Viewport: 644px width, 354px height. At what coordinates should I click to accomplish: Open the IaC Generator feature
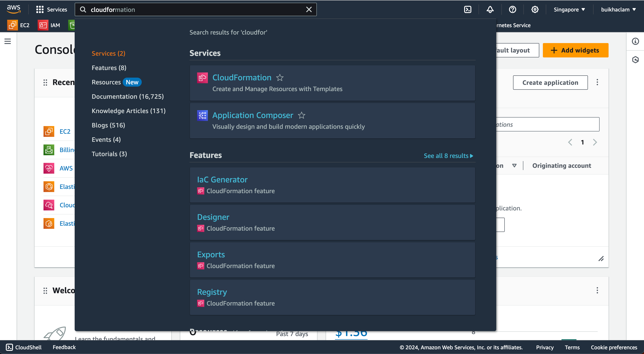(222, 180)
